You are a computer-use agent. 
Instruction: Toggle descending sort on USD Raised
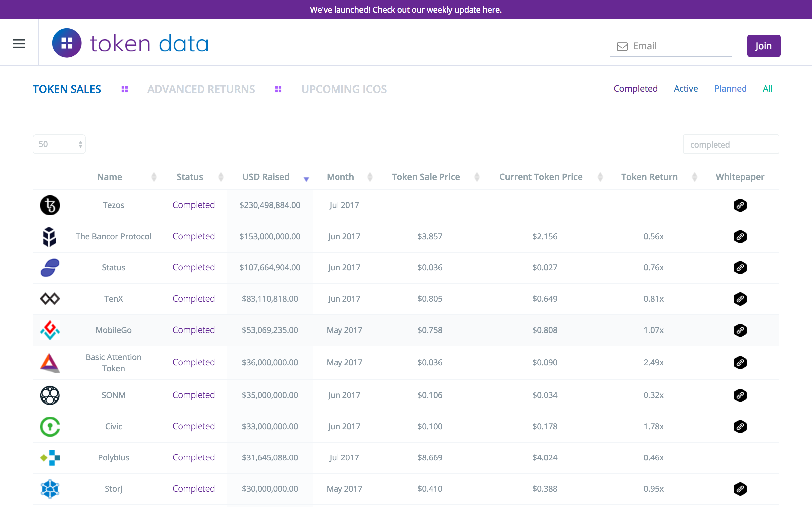point(306,179)
